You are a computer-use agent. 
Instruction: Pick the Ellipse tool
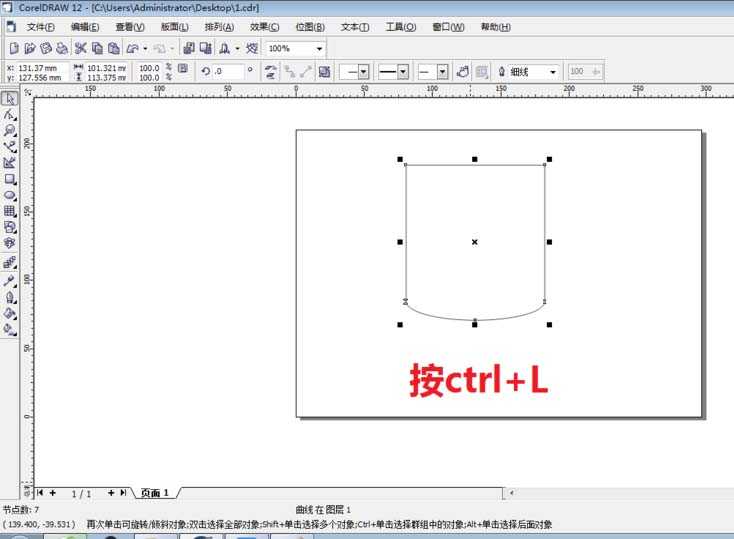10,195
